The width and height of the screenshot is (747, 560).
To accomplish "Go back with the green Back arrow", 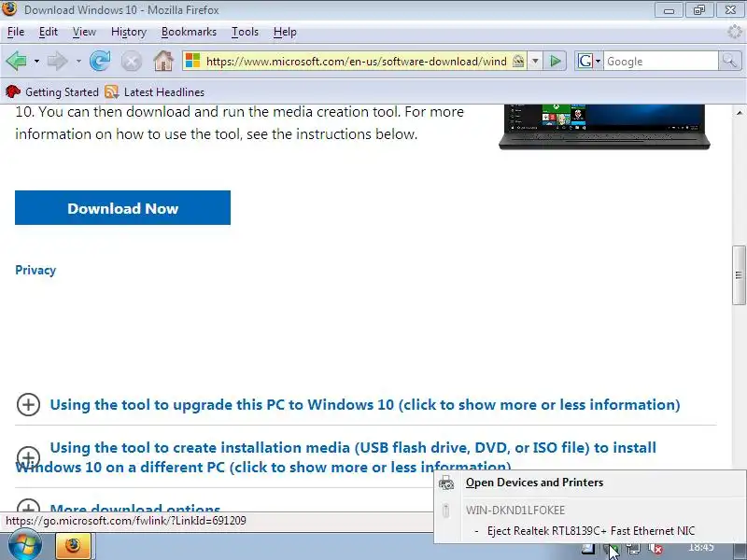I will (x=16, y=61).
